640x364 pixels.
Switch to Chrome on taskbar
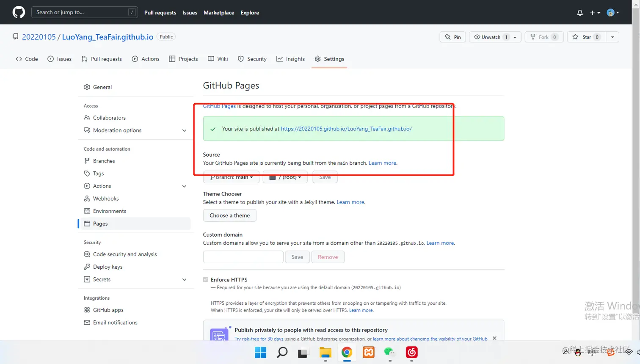(x=347, y=352)
